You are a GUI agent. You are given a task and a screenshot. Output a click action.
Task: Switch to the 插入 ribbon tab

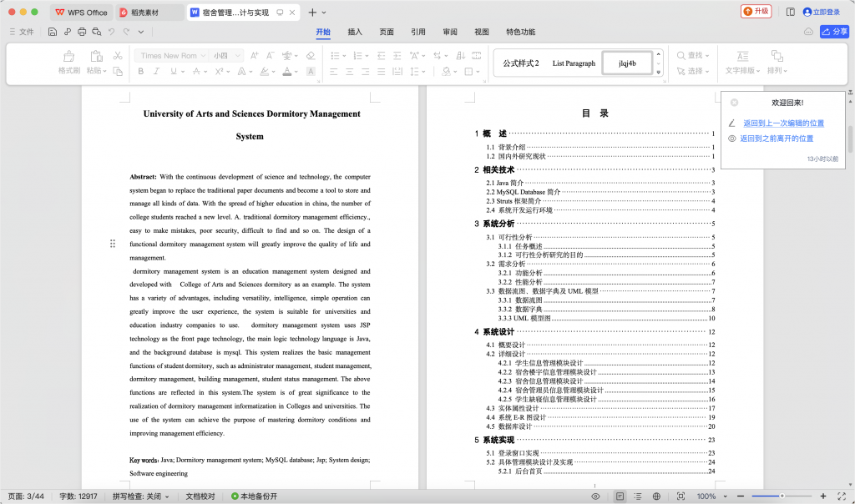point(354,32)
